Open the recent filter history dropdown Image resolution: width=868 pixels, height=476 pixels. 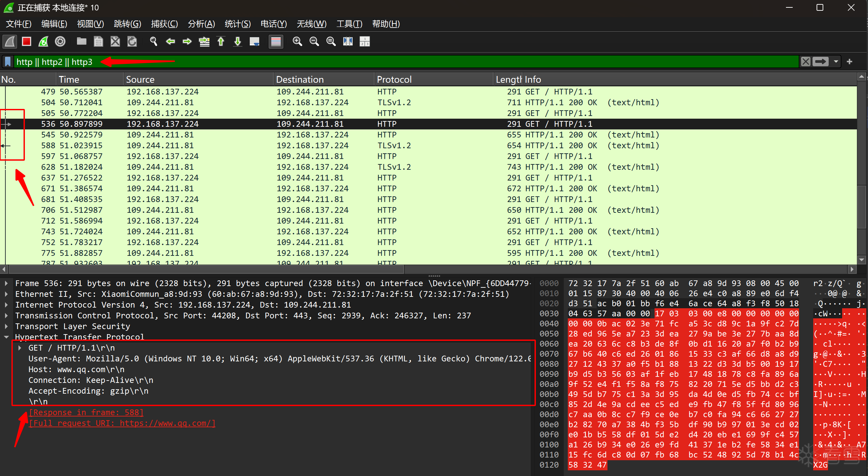tap(836, 62)
